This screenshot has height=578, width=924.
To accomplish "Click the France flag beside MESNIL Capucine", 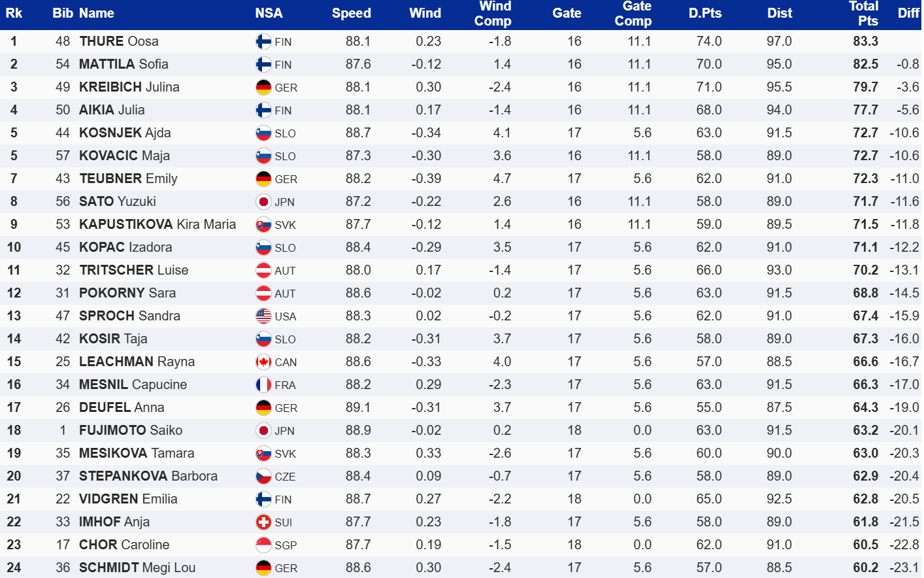I will click(x=263, y=385).
